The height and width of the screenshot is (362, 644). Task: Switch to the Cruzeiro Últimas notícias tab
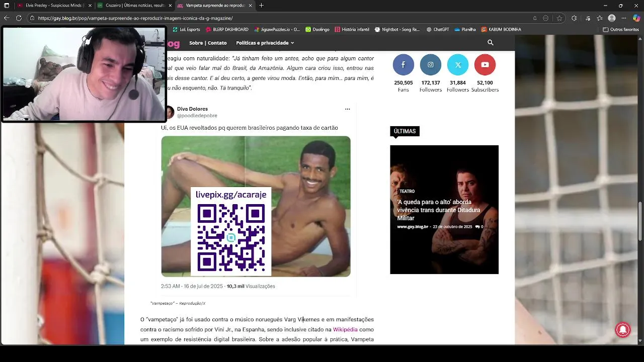[134, 6]
